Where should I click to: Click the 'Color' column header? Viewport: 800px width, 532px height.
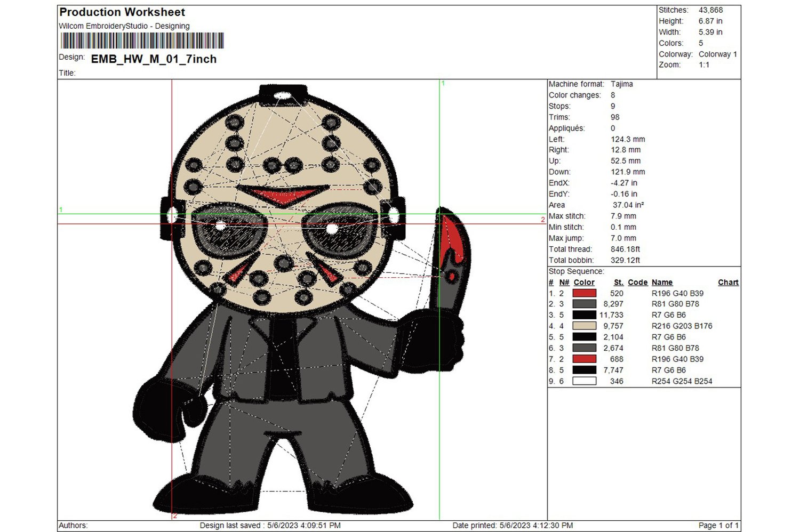584,283
